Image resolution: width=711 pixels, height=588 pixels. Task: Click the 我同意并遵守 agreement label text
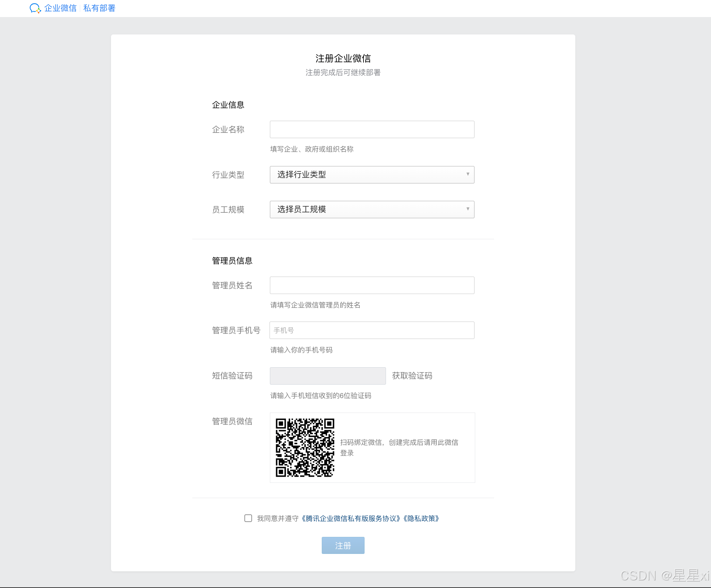click(x=278, y=519)
